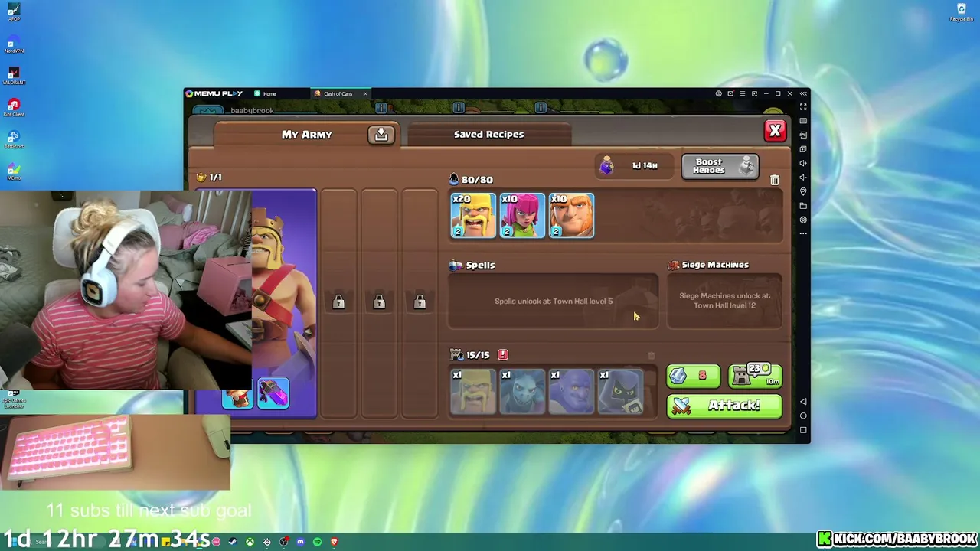
Task: Open the MEmu shared folder icon
Action: (803, 206)
